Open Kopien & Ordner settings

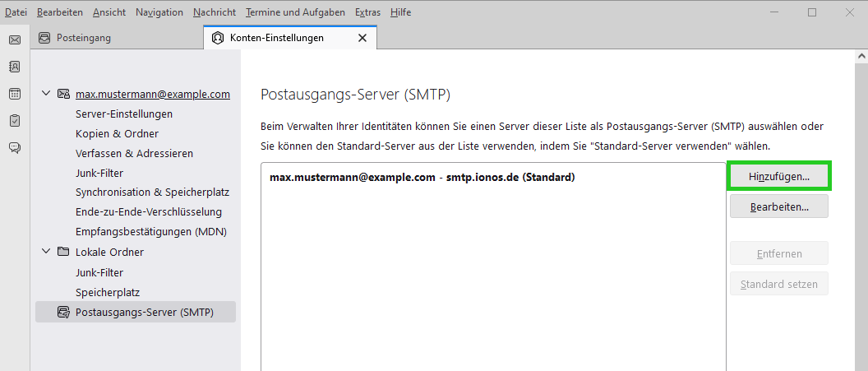tap(117, 134)
